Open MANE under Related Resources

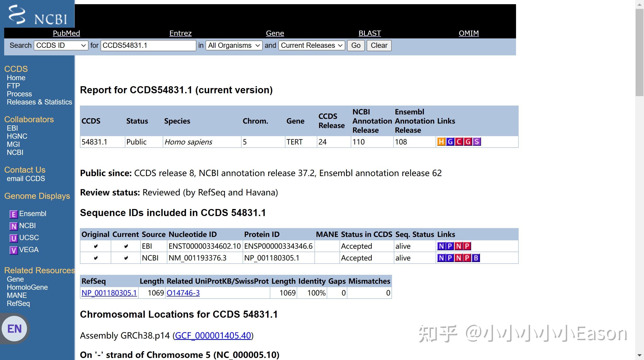pyautogui.click(x=17, y=295)
